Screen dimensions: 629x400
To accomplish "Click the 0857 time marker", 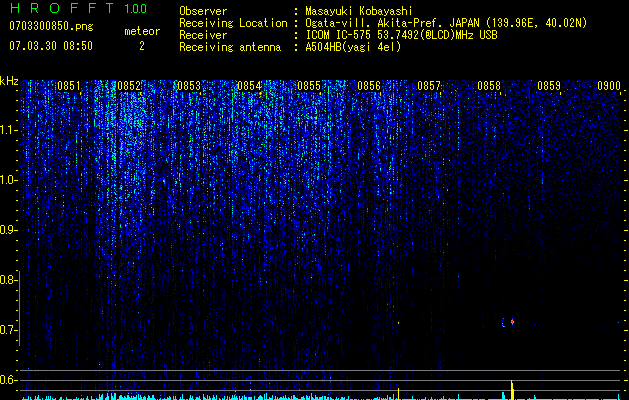I will point(429,86).
